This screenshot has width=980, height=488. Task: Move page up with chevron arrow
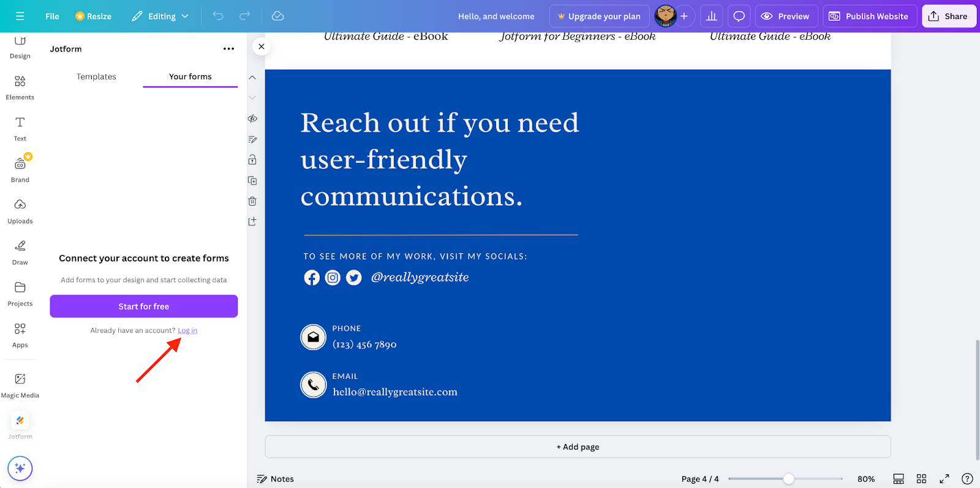click(252, 78)
